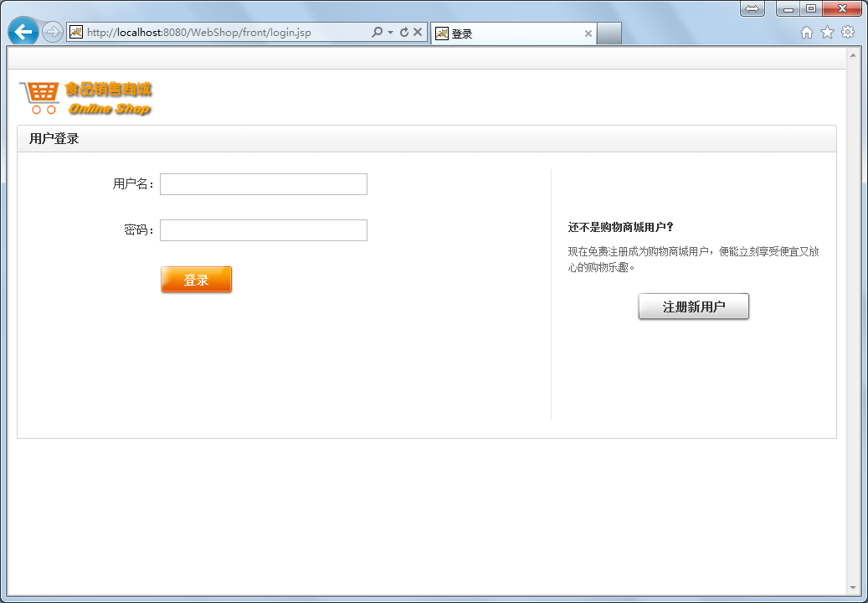The height and width of the screenshot is (603, 868).
Task: Click the address bar search magnifier icon
Action: pyautogui.click(x=377, y=32)
